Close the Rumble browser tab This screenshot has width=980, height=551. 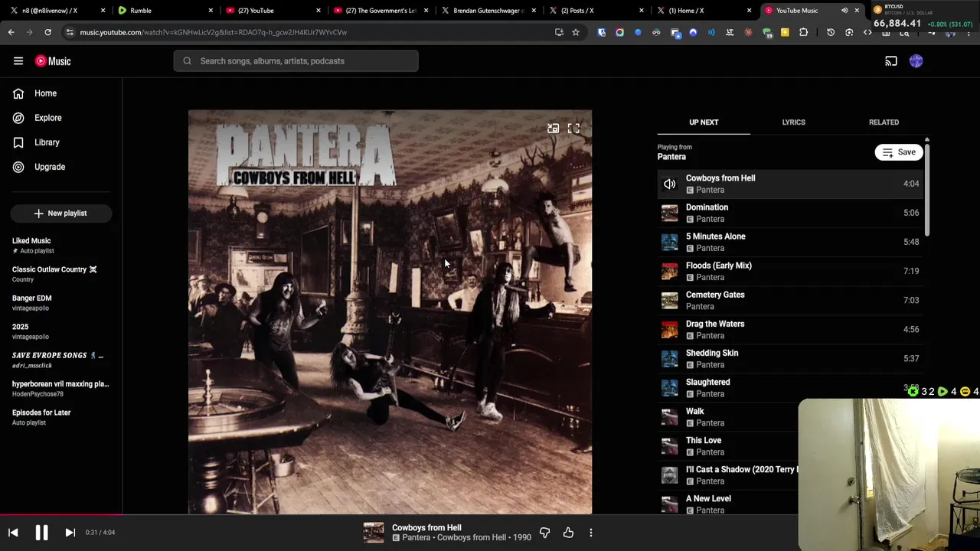tap(211, 11)
